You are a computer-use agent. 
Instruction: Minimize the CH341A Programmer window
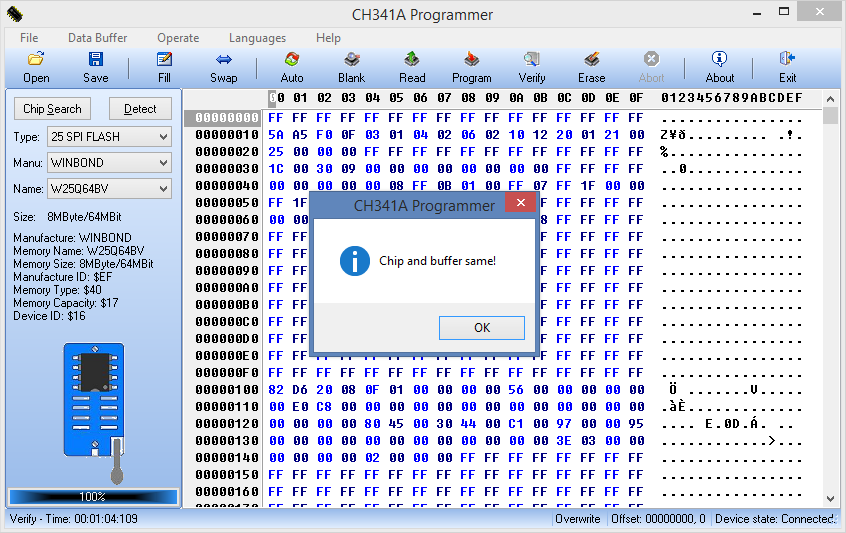pyautogui.click(x=757, y=12)
